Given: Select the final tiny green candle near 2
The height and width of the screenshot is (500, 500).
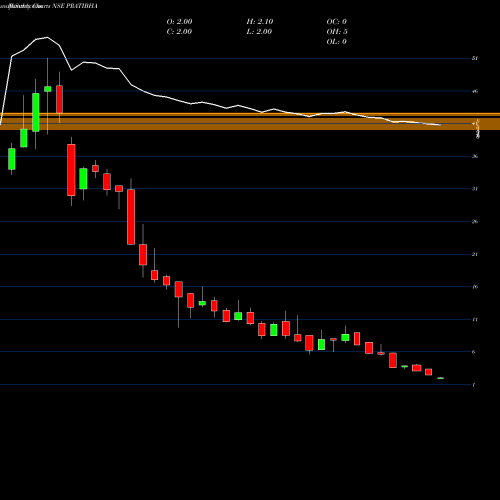Looking at the screenshot, I should pyautogui.click(x=441, y=378).
